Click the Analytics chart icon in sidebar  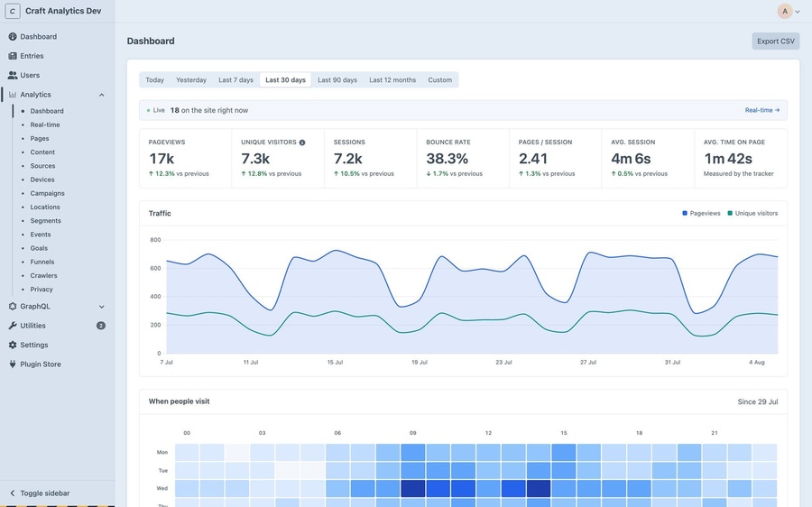(13, 95)
